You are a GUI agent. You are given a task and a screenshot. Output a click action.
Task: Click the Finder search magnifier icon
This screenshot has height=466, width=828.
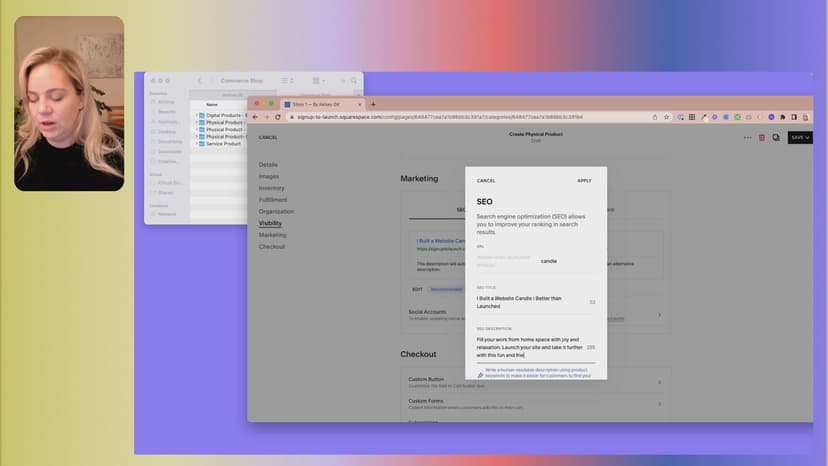click(x=354, y=80)
